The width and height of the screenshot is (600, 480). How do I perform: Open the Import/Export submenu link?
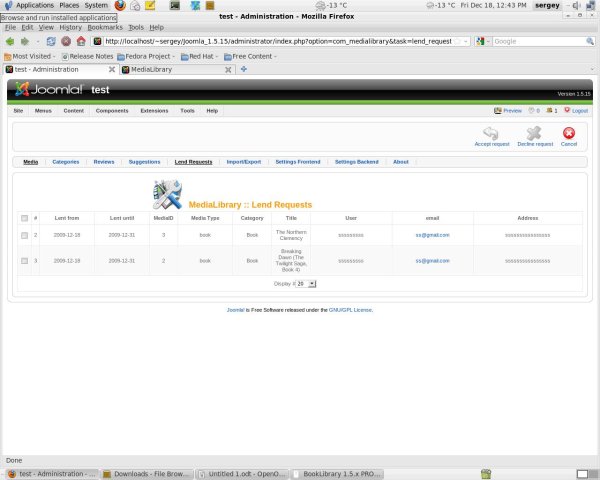click(244, 162)
